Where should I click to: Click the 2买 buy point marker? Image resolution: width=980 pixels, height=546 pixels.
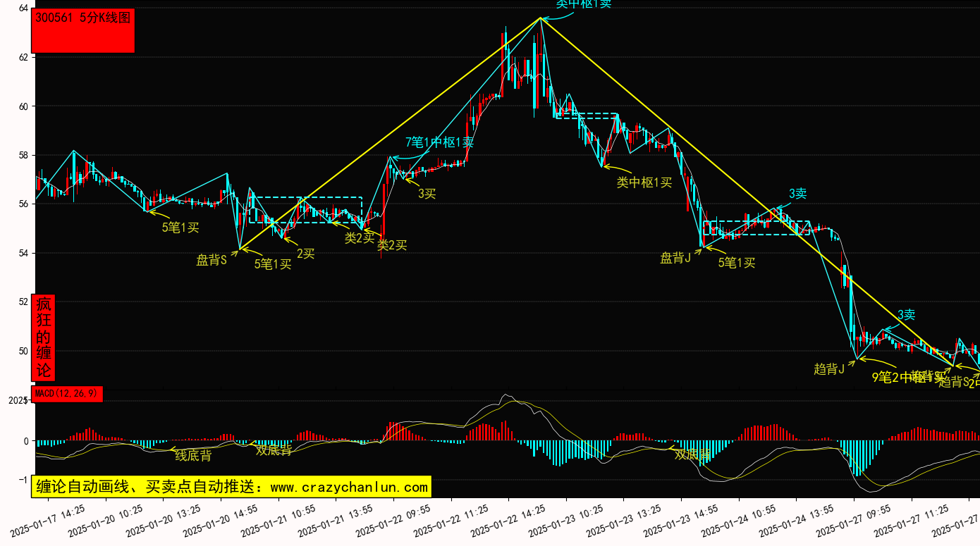coord(305,254)
